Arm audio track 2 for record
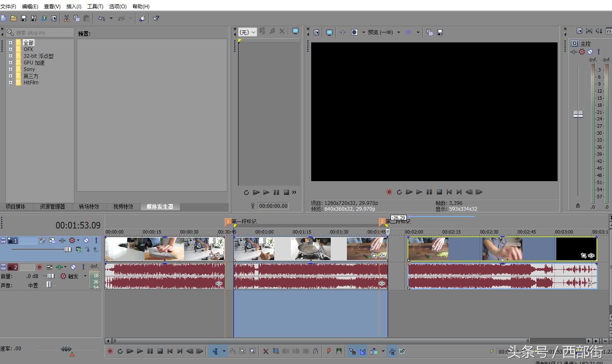Image resolution: width=612 pixels, height=364 pixels. pos(39,267)
